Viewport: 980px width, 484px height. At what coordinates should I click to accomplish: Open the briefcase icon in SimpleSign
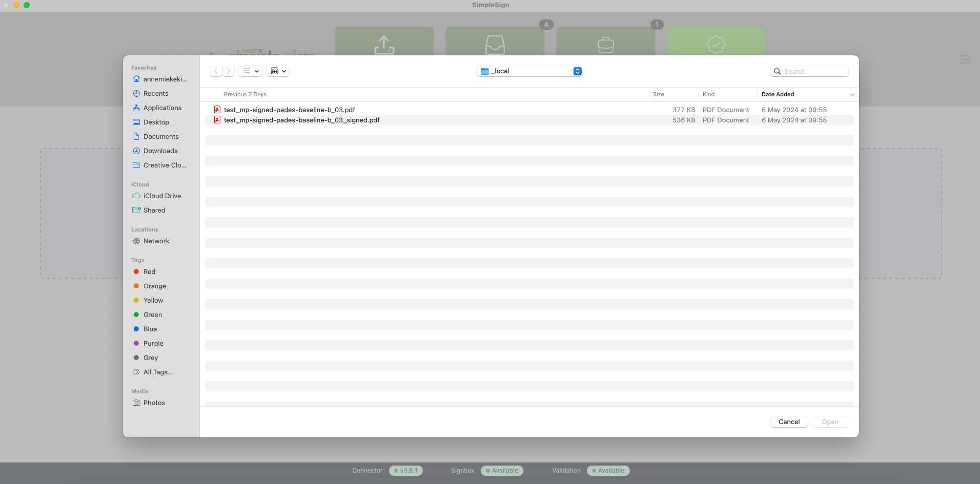[x=605, y=45]
